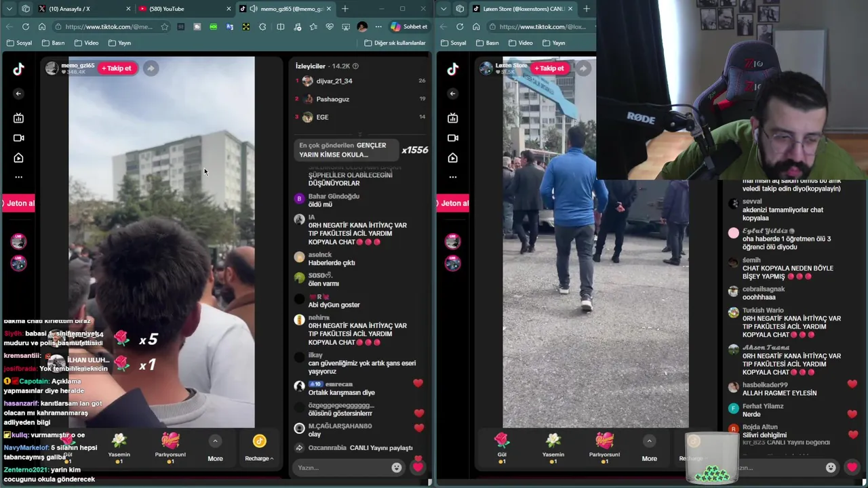Refresh the page in left browser window
The height and width of the screenshot is (488, 868).
point(26,26)
